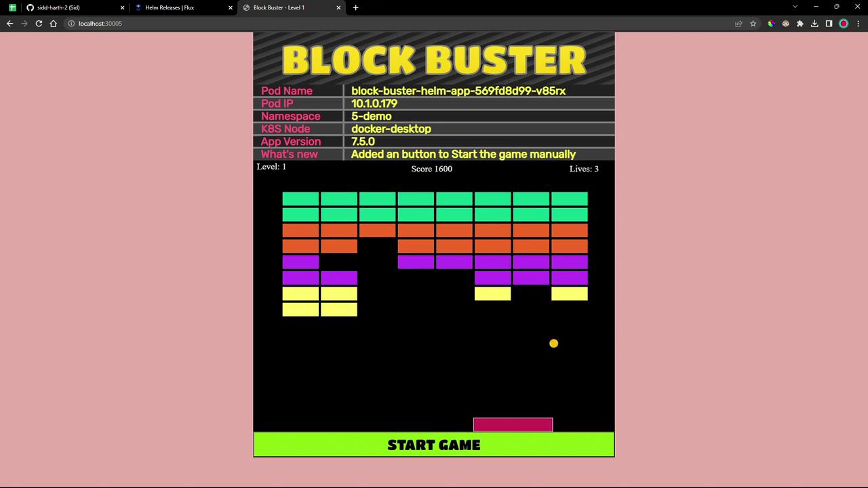Screen dimensions: 868x488
Task: Click the localhost:30005 address bar
Action: click(x=400, y=24)
